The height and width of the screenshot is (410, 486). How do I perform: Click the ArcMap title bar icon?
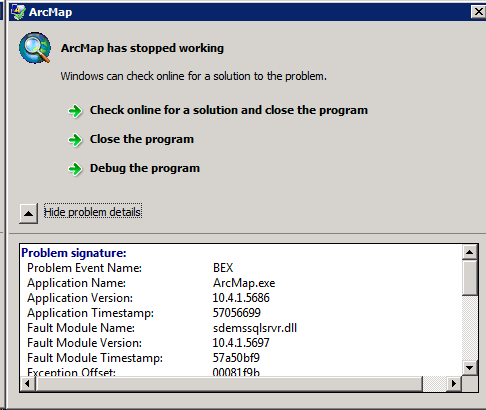click(x=18, y=12)
